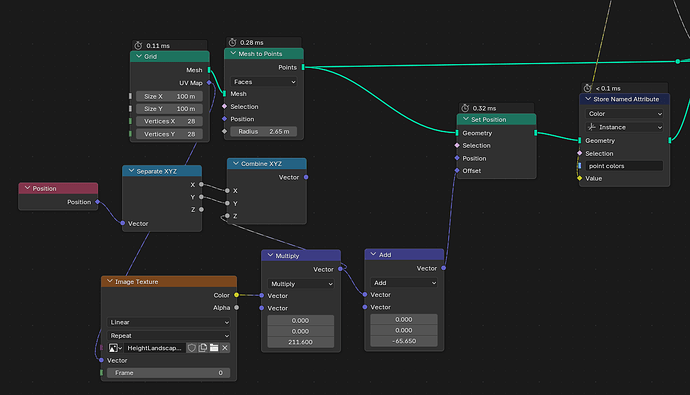Screen dimensions: 690x395
Task: Open the Add operation dropdown
Action: (x=404, y=283)
